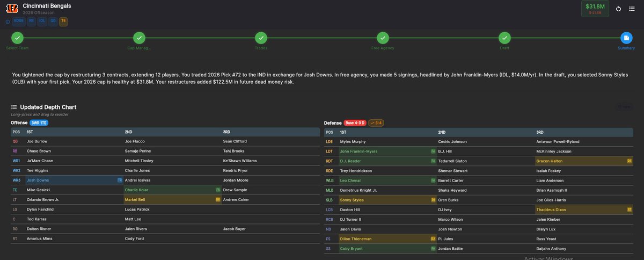Click the R1 badge on Sonny Styles
Viewport: 644px width, 260px height.
[433, 200]
